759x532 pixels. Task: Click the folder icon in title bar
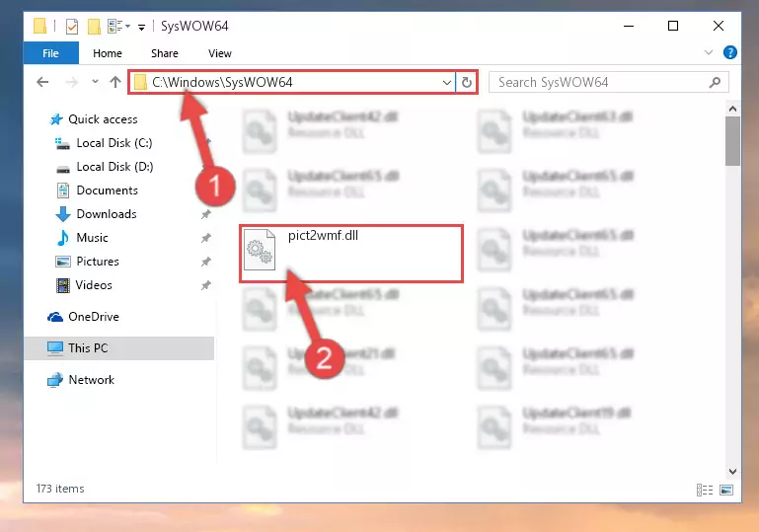(39, 26)
